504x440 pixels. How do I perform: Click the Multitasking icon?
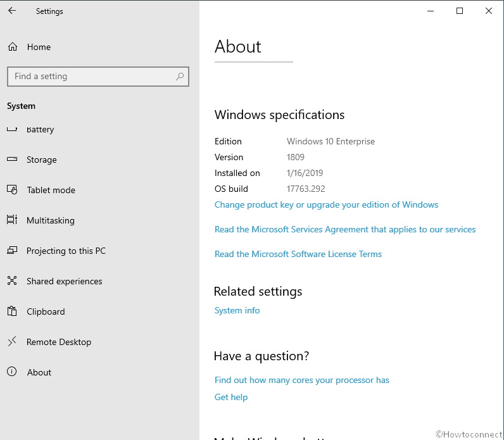tap(12, 220)
